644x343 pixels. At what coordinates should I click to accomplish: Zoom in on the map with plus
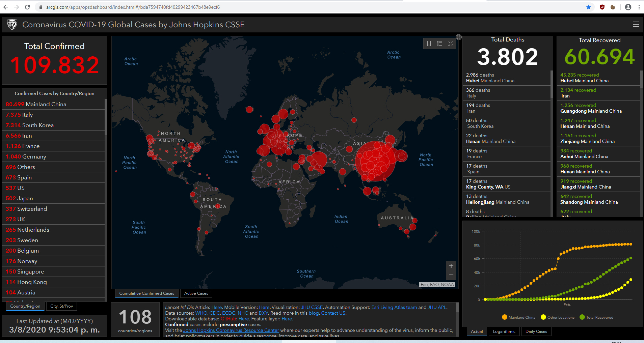(451, 266)
